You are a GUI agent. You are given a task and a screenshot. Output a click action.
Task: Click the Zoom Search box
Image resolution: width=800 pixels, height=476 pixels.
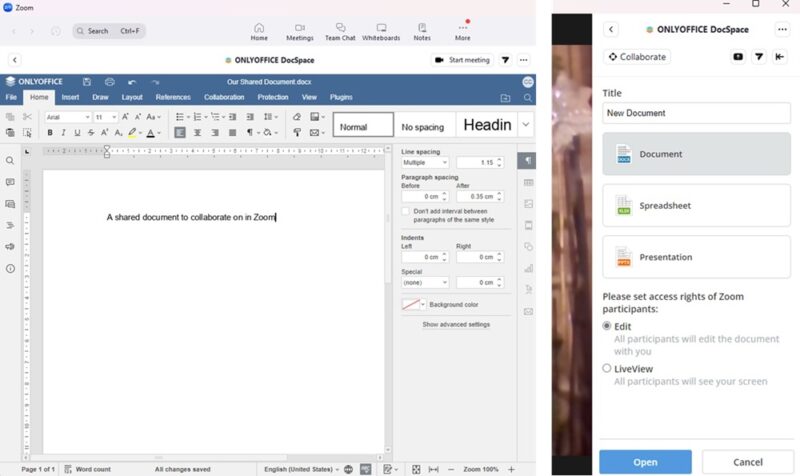tap(109, 31)
